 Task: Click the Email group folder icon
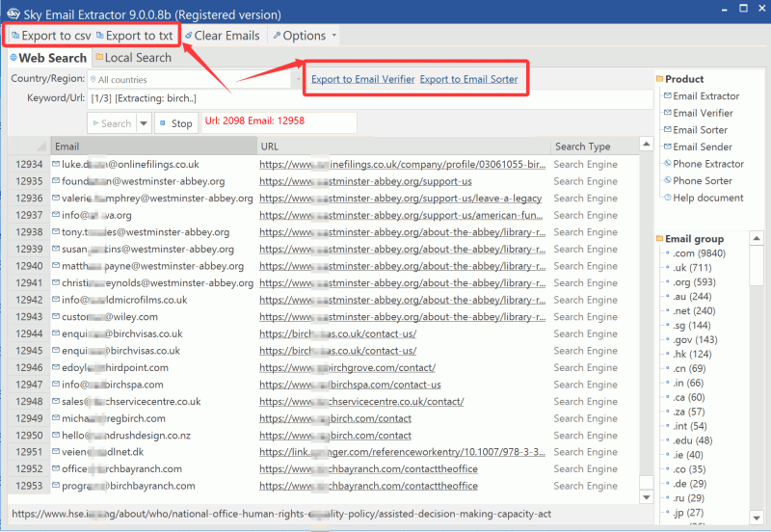tap(659, 238)
